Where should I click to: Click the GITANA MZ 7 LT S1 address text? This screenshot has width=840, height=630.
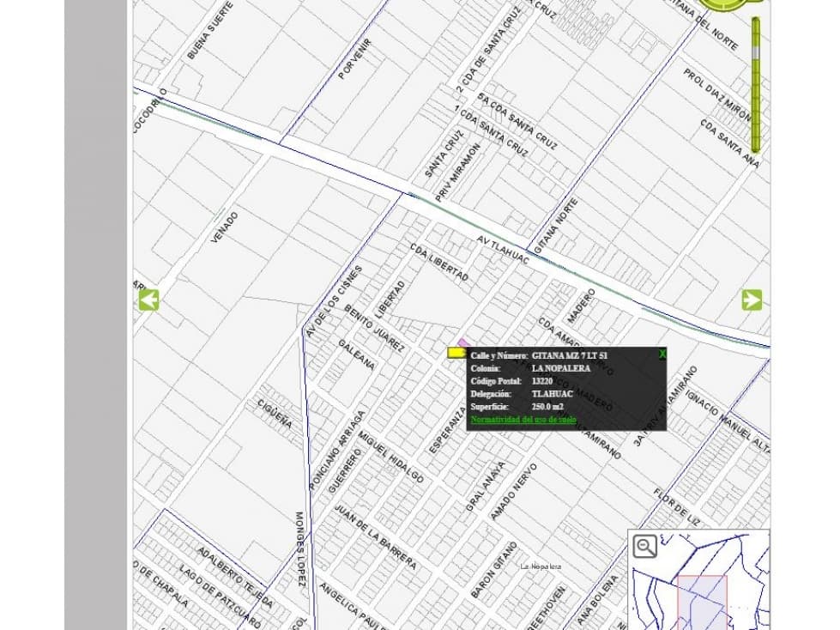tap(570, 355)
